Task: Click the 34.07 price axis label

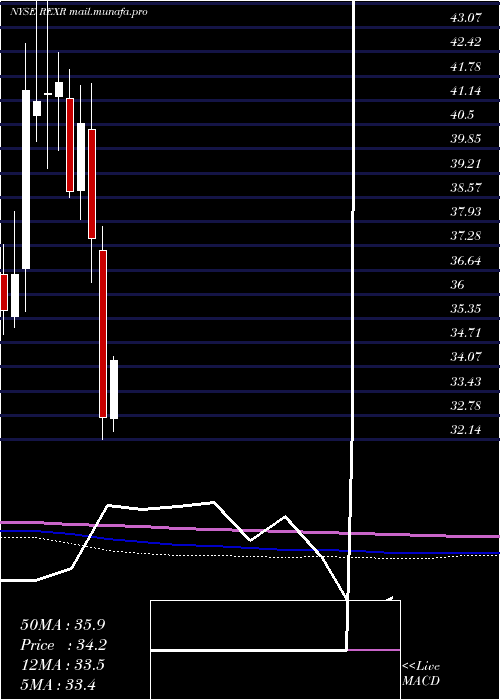Action: (466, 357)
